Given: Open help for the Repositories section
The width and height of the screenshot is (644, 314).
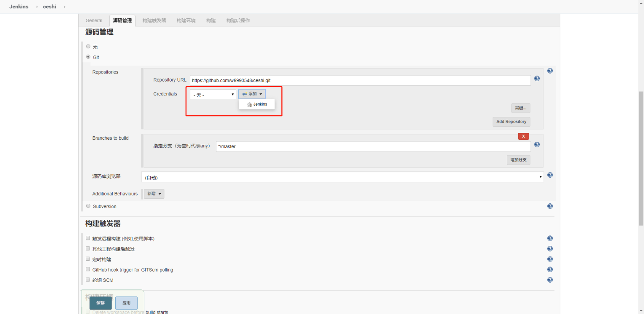Looking at the screenshot, I should pos(550,71).
